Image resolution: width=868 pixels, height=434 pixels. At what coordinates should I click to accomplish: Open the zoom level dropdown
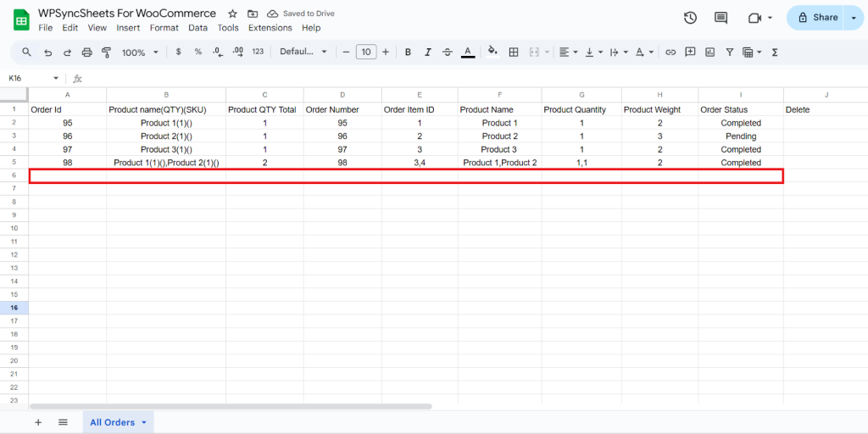coord(140,52)
